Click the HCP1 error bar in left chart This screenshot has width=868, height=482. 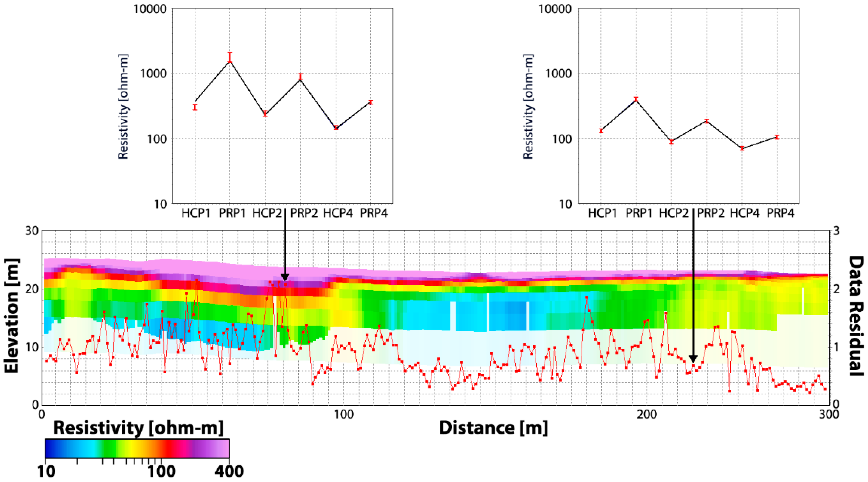click(x=195, y=107)
